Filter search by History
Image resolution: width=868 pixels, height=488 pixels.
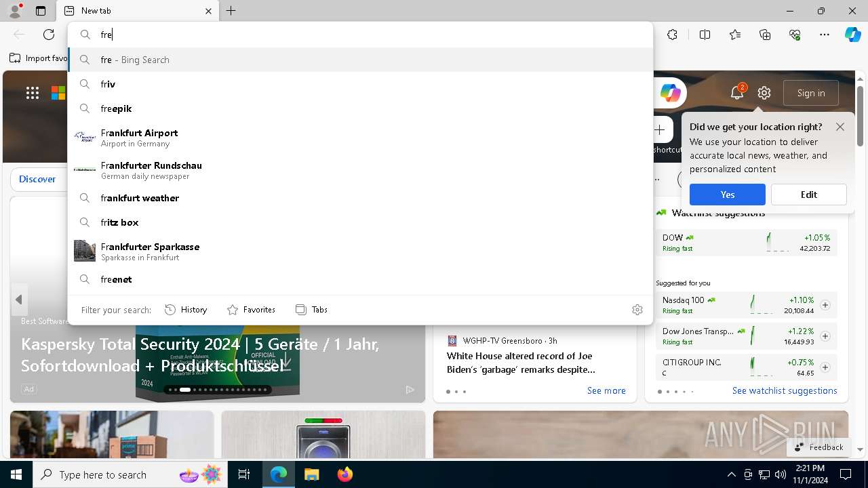(186, 310)
